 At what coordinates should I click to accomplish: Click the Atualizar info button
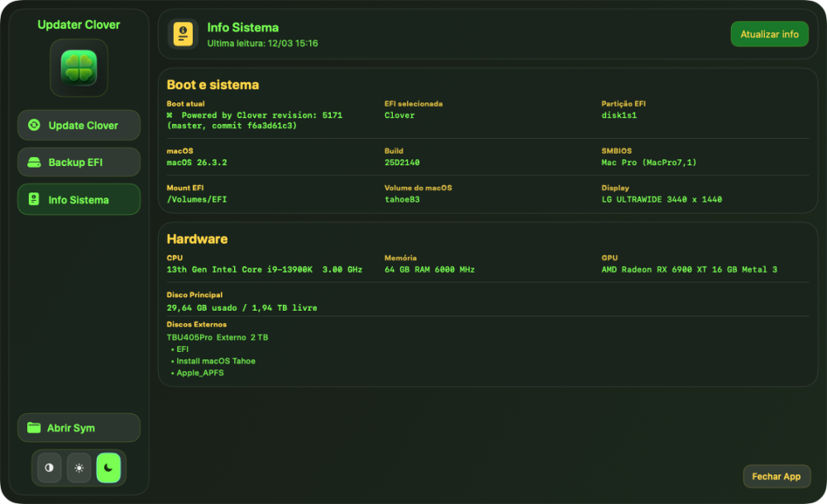coord(769,34)
